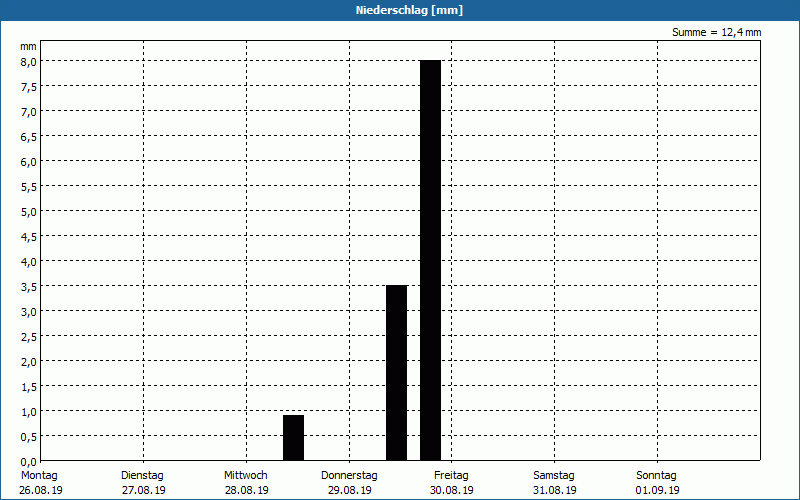Click the date 27.08.19

point(143,490)
